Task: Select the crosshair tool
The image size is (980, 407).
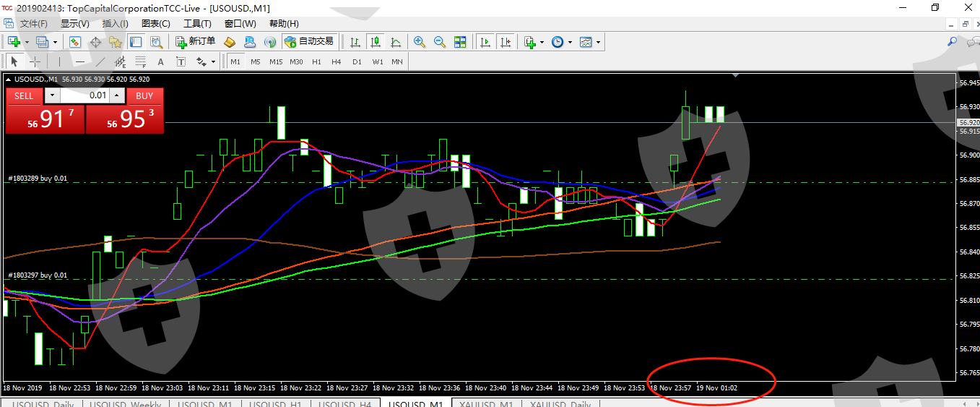Action: [x=34, y=61]
